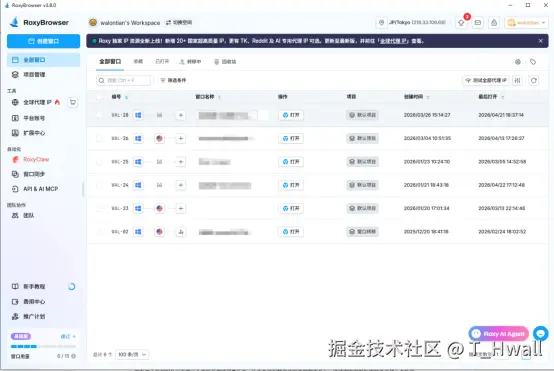The width and height of the screenshot is (554, 371).
Task: Tick the select-all checkbox in the table header
Action: click(99, 97)
